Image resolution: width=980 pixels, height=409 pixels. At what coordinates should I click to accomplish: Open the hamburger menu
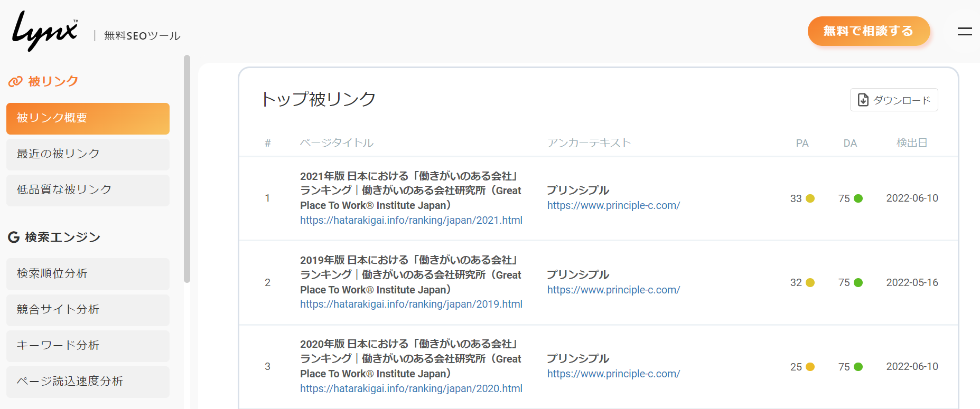click(x=965, y=32)
